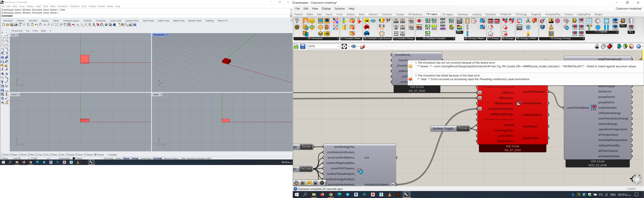The width and height of the screenshot is (644, 198).
Task: Toggle Gumball in the Rhino status bar
Action: click(158, 158)
